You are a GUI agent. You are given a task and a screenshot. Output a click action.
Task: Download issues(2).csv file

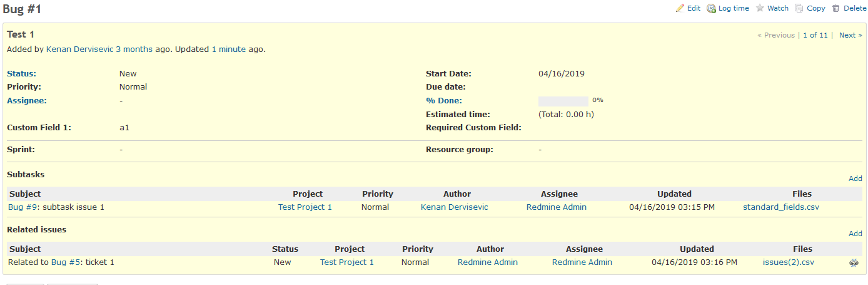(789, 262)
